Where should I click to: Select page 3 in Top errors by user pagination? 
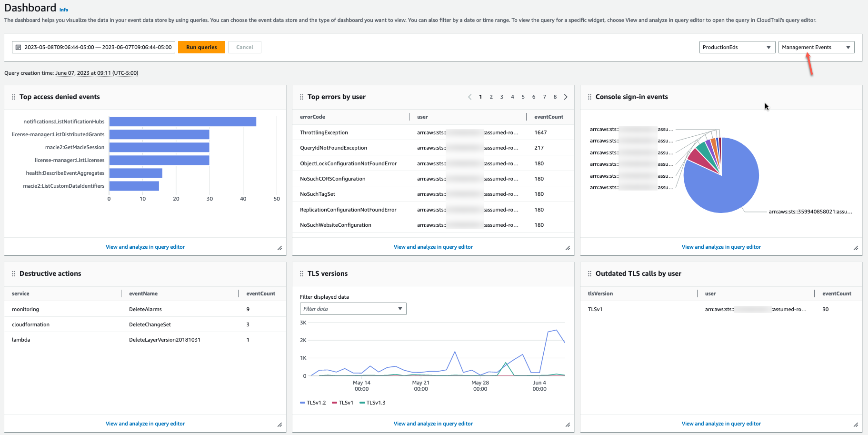[501, 97]
